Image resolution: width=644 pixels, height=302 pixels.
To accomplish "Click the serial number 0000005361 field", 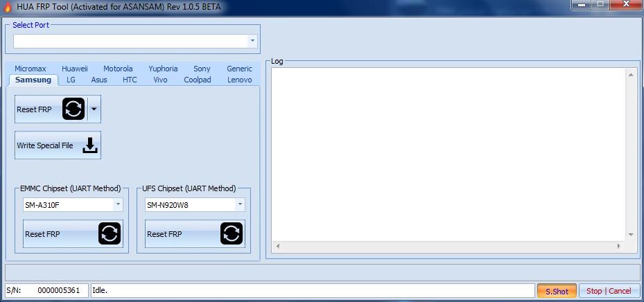I will [59, 290].
